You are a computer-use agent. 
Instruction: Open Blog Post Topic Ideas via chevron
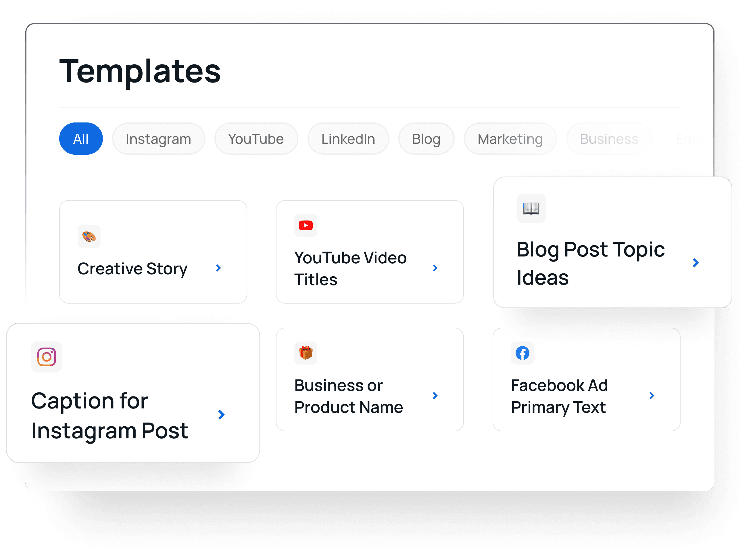tap(696, 263)
